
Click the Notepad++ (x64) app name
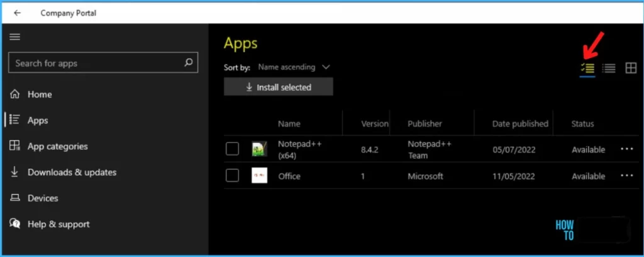tap(300, 150)
